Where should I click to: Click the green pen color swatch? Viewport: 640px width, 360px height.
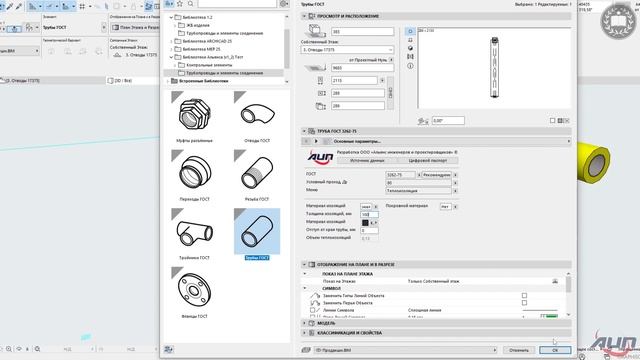point(551,316)
